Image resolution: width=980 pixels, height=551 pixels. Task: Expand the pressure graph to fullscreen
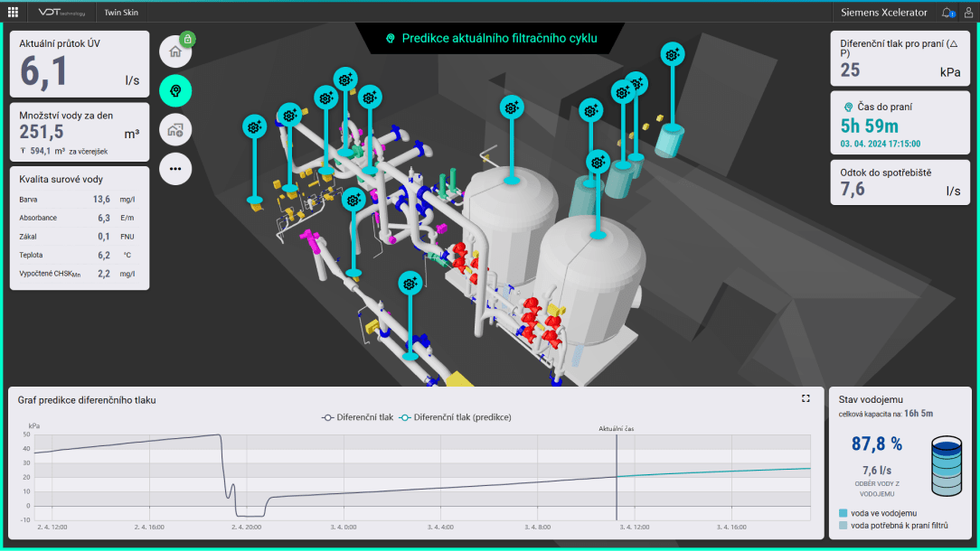(806, 398)
